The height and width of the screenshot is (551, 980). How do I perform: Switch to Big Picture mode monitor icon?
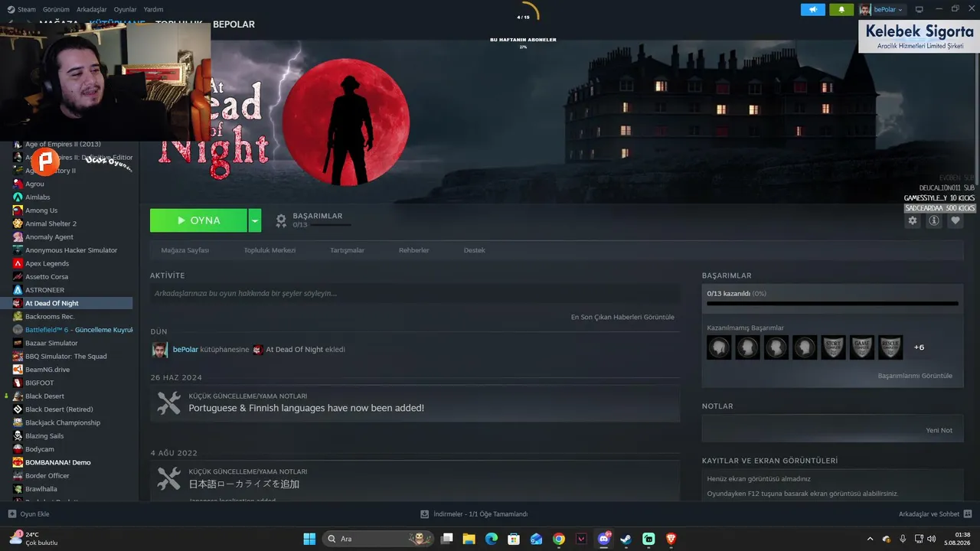[x=920, y=9]
